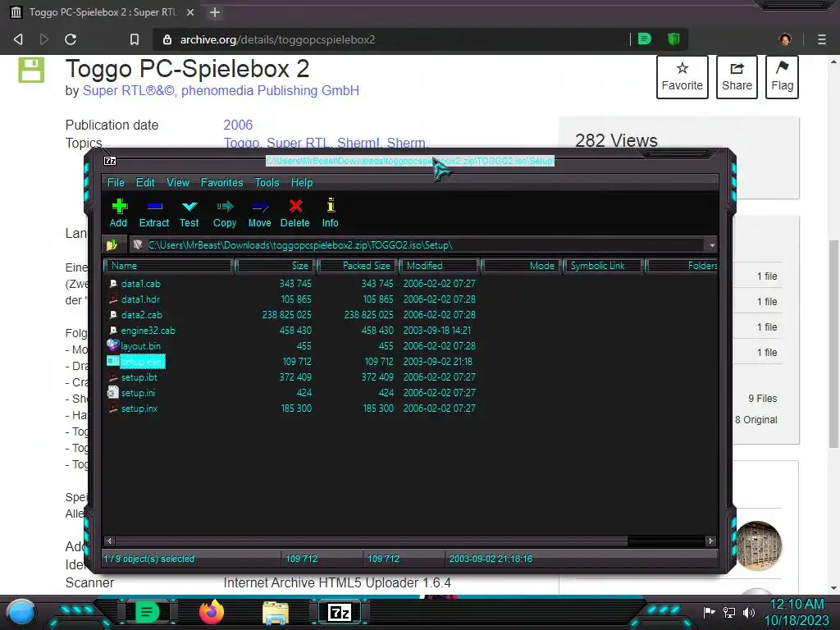Click the 7z window title icon
Viewport: 840px width, 630px height.
click(x=110, y=161)
